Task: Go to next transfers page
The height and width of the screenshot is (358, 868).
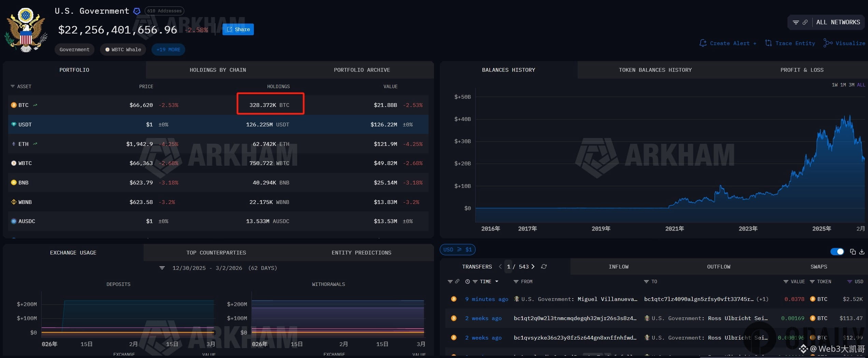Action: point(533,267)
